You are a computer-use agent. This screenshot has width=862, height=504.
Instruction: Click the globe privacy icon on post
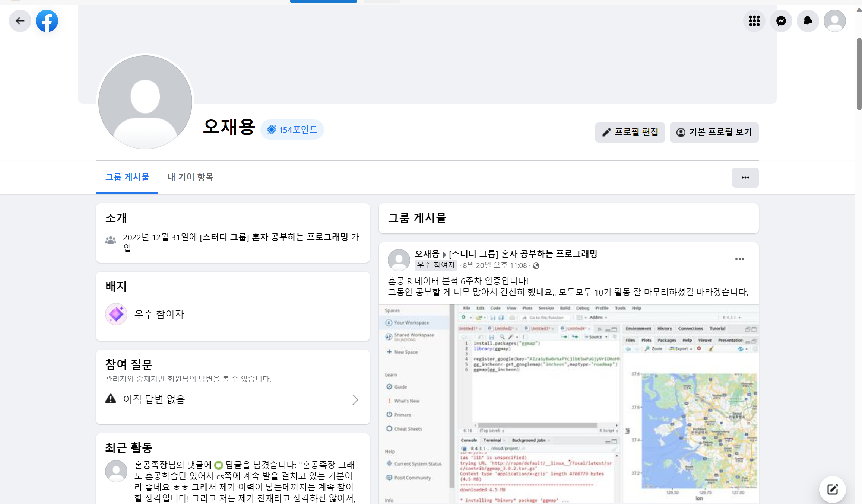(x=536, y=266)
